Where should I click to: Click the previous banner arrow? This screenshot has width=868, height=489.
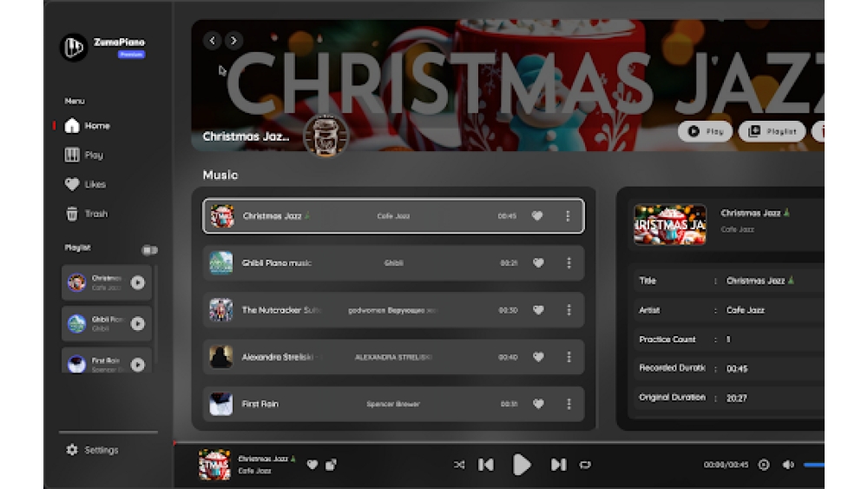point(213,41)
